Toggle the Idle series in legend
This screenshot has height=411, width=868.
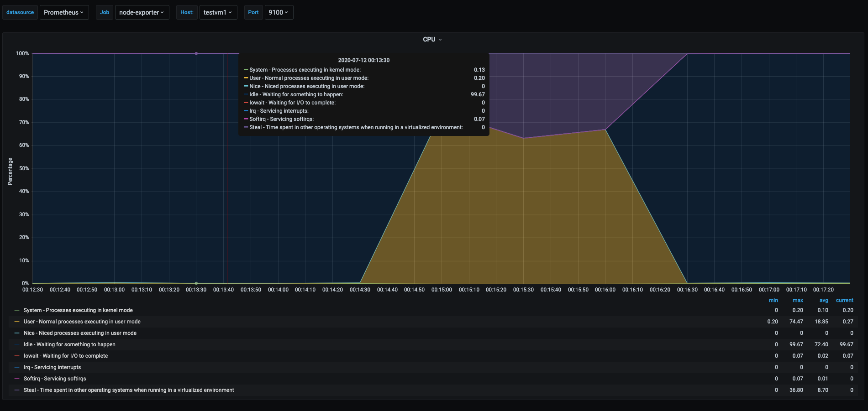(x=69, y=344)
